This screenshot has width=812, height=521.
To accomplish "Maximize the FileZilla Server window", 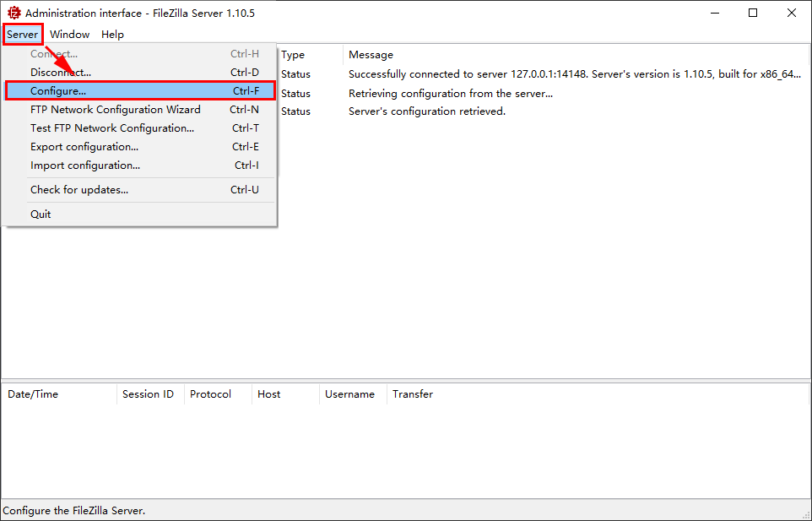I will coord(753,13).
